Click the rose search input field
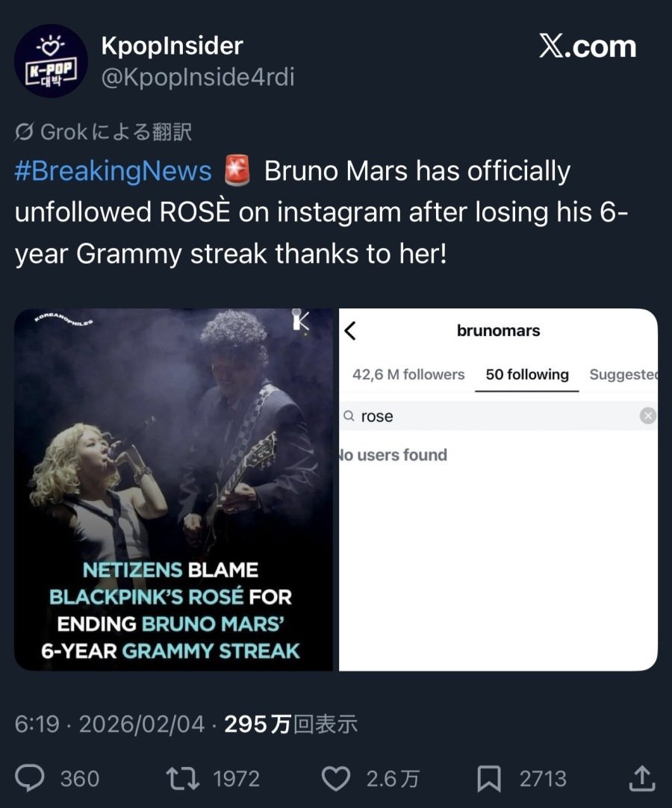 (493, 416)
